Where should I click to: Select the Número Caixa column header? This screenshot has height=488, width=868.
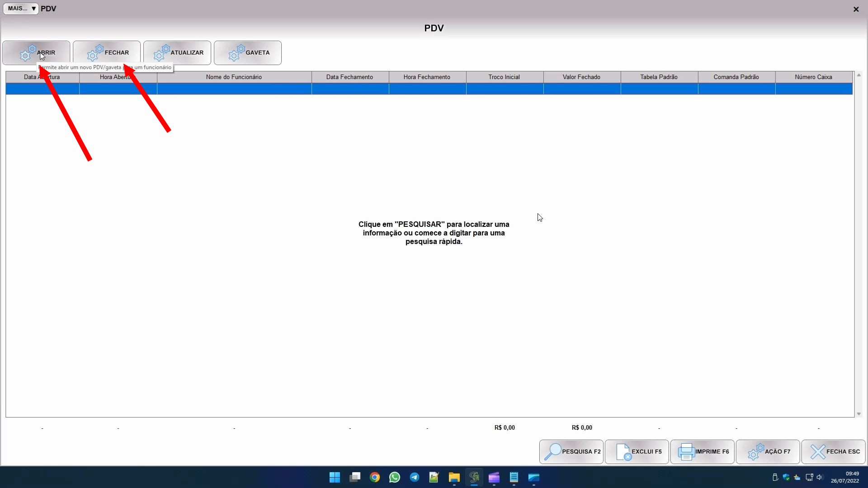813,77
